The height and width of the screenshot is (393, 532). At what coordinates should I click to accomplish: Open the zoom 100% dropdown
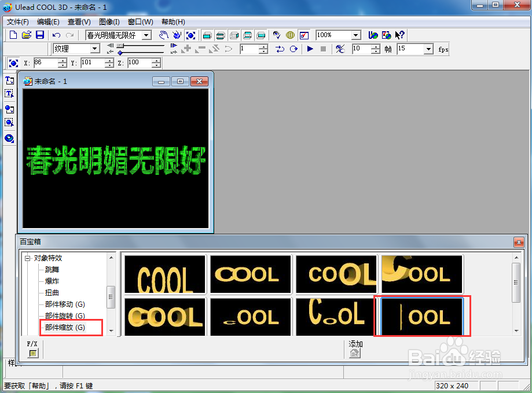(355, 35)
